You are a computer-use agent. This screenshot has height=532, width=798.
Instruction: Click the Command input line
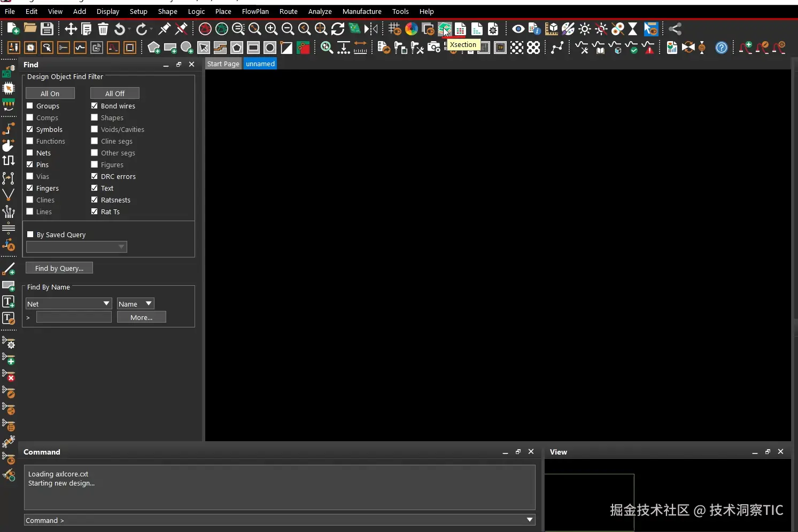tap(280, 520)
